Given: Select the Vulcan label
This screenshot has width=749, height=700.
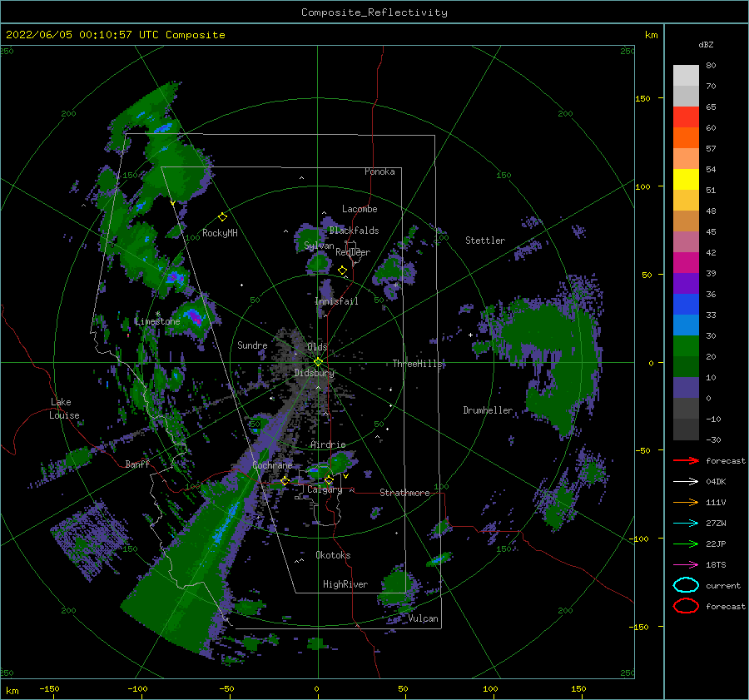Looking at the screenshot, I should (424, 618).
